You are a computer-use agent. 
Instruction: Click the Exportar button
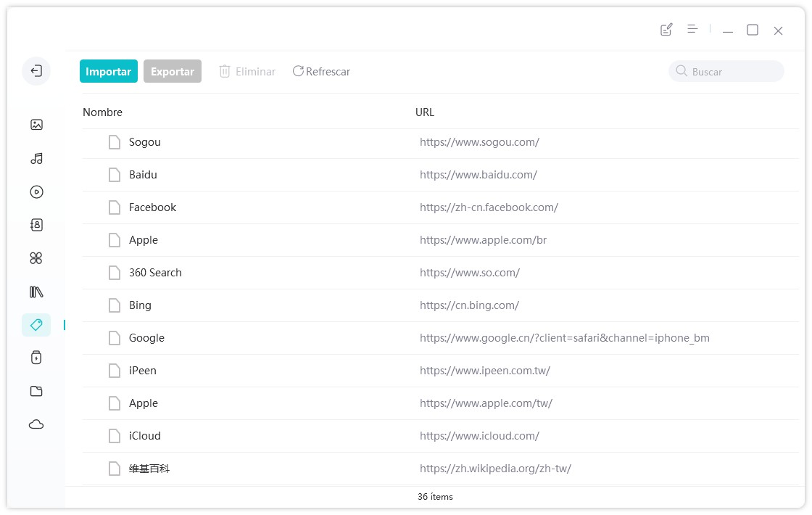[x=173, y=72]
